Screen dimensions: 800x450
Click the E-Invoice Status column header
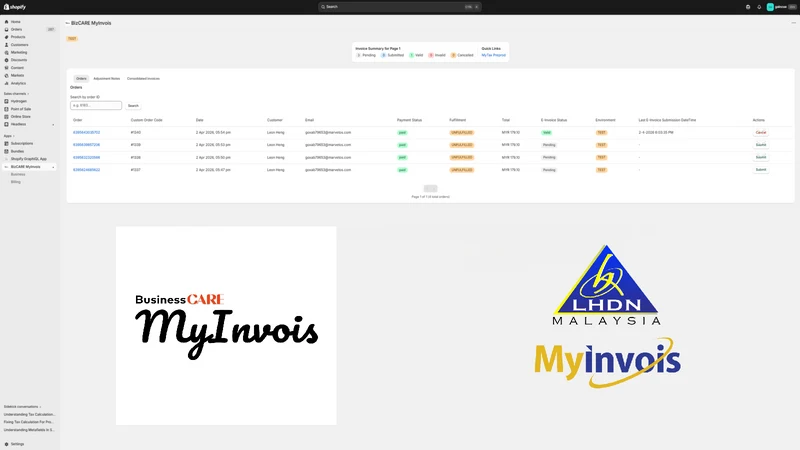(x=554, y=120)
